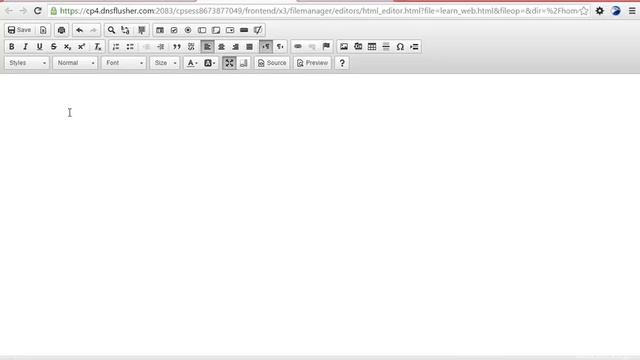Insert a checkbox form field
The height and width of the screenshot is (360, 640).
click(x=174, y=30)
